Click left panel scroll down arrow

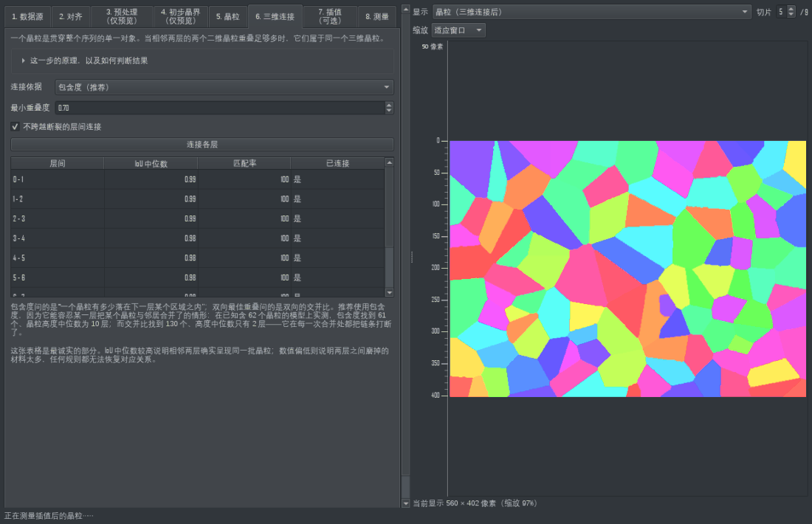406,503
